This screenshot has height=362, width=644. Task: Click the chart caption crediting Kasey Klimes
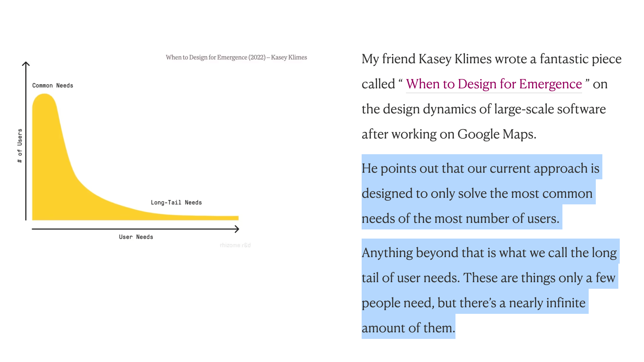[x=236, y=57]
